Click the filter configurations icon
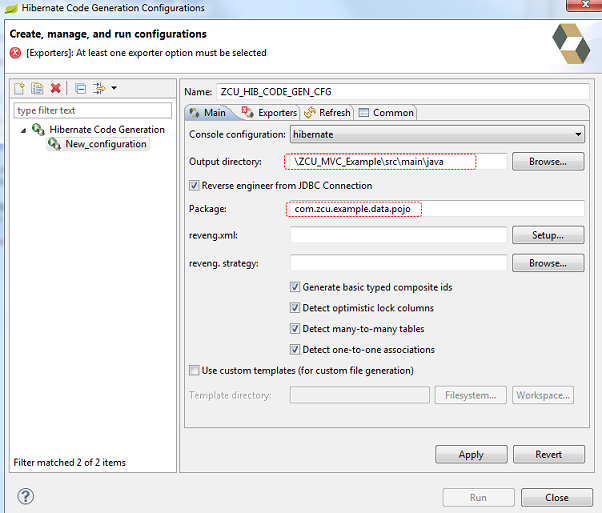 (99, 88)
